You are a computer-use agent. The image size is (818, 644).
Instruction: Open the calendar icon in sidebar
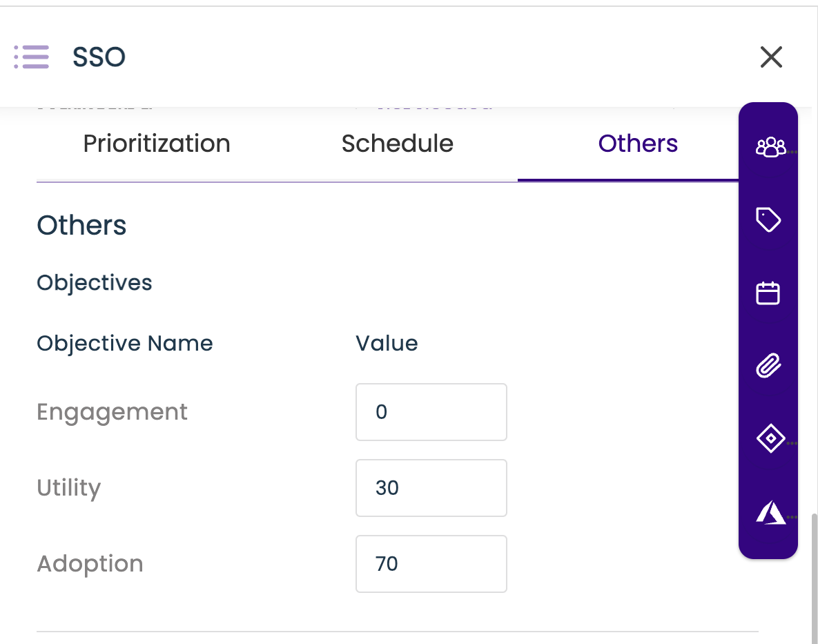tap(768, 293)
